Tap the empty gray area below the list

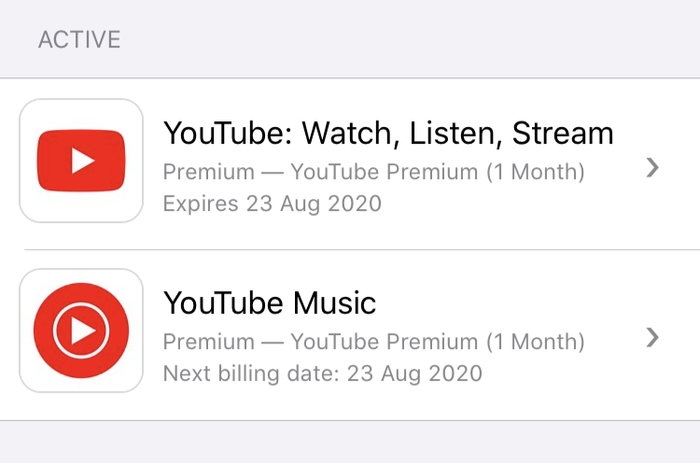click(350, 442)
